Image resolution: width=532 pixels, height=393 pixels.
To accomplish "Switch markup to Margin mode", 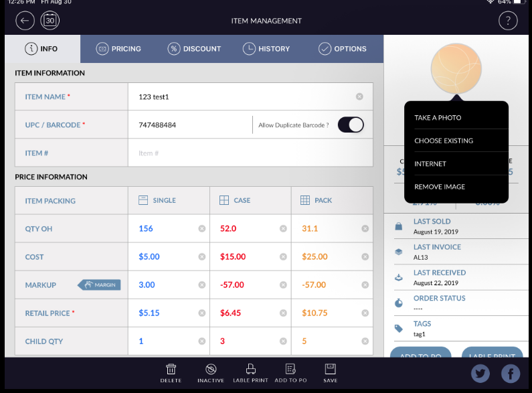I will [98, 285].
